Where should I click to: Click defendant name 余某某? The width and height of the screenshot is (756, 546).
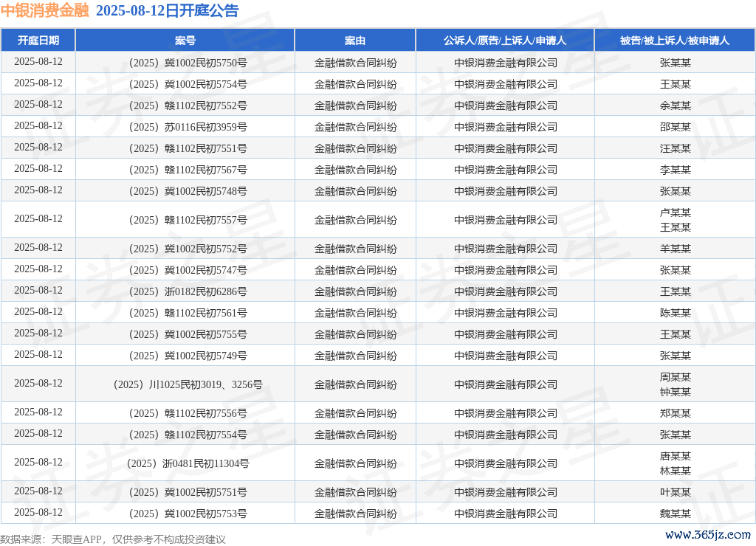click(x=675, y=106)
